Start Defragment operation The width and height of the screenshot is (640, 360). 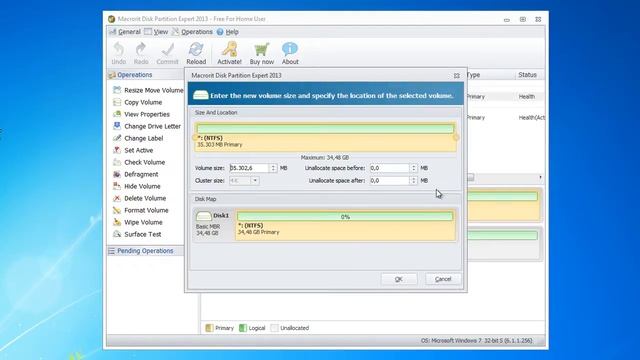[136, 174]
